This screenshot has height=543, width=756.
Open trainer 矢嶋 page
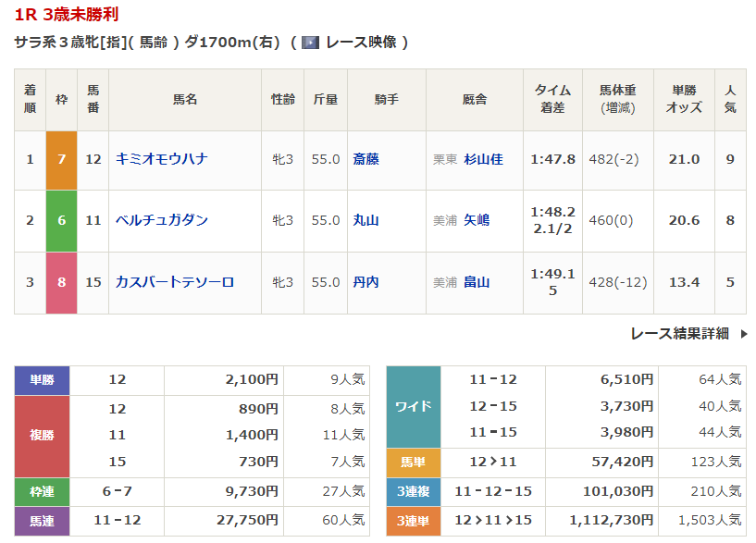(477, 220)
